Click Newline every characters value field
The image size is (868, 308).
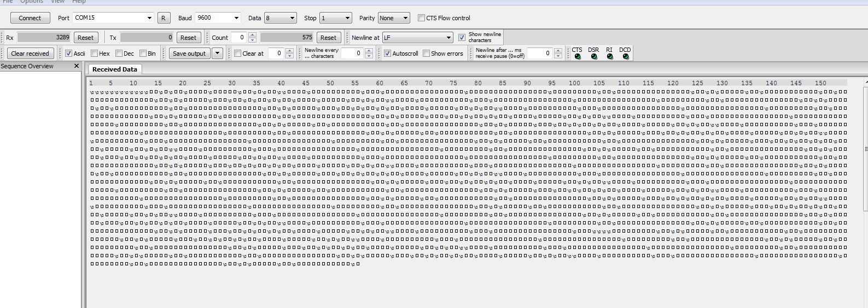pyautogui.click(x=352, y=54)
